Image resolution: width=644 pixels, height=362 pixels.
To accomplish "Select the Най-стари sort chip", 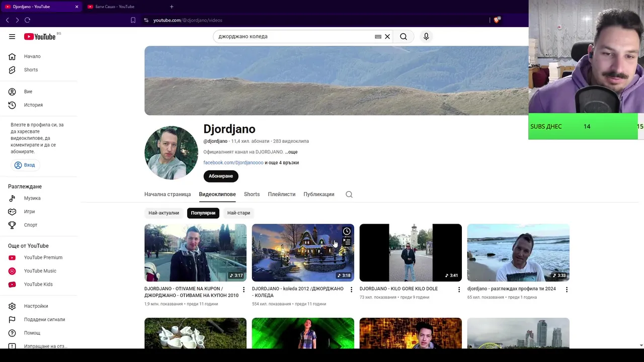I will pos(238,213).
